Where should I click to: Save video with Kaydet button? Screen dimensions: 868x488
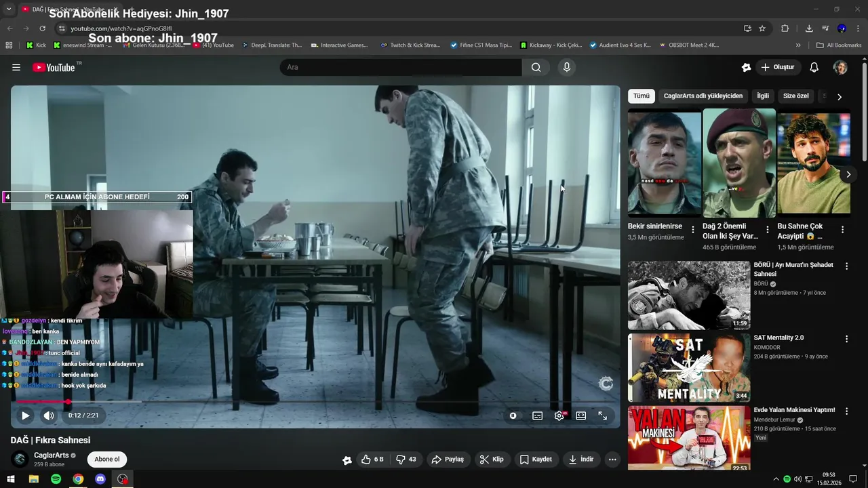536,460
